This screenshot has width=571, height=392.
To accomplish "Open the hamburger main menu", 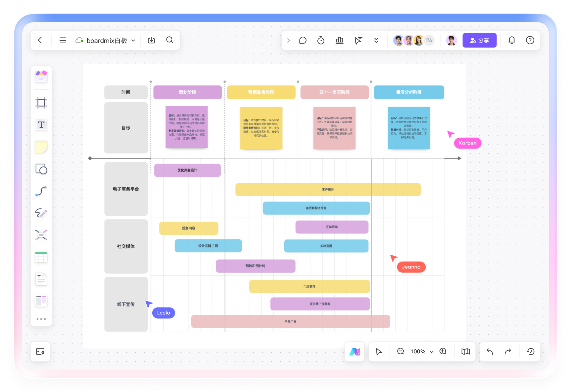I will [x=63, y=40].
